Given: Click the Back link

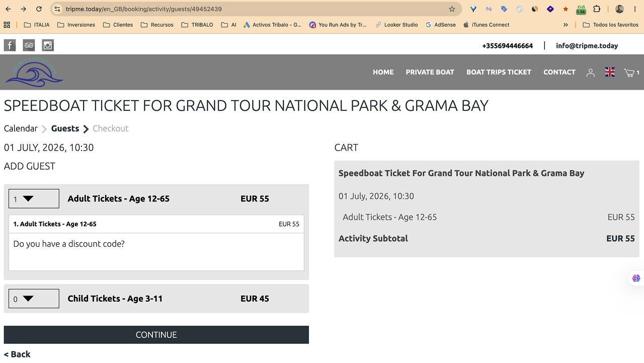Looking at the screenshot, I should 17,354.
